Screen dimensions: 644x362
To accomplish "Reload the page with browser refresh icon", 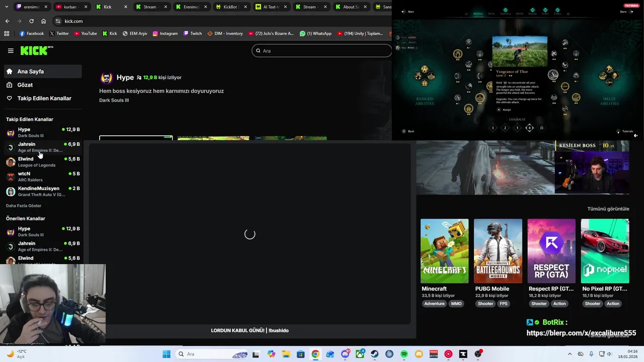I will (31, 21).
